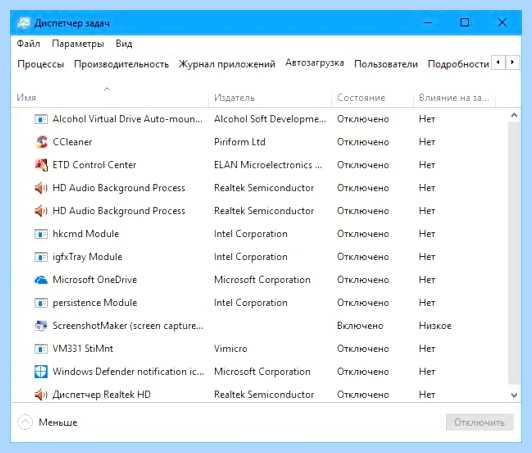Open the Подробности tab
Viewport: 532px width, 453px height.
pos(458,64)
